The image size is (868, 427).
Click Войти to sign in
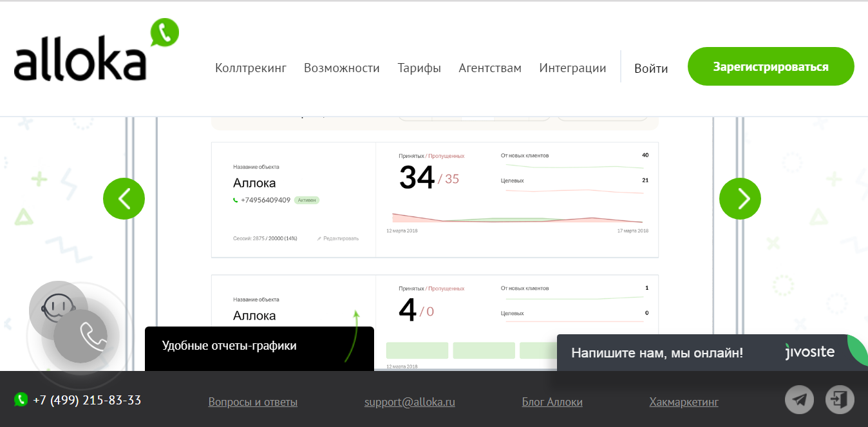650,67
